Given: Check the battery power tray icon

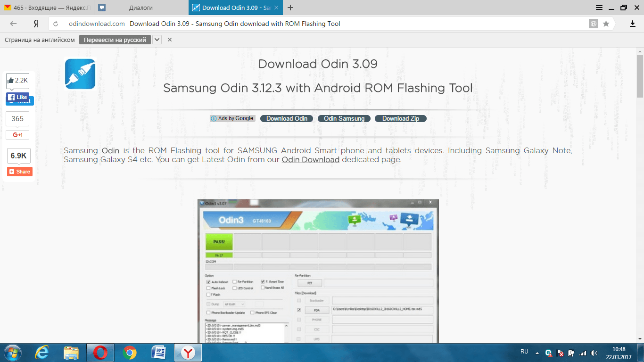Looking at the screenshot, I should pos(571,353).
